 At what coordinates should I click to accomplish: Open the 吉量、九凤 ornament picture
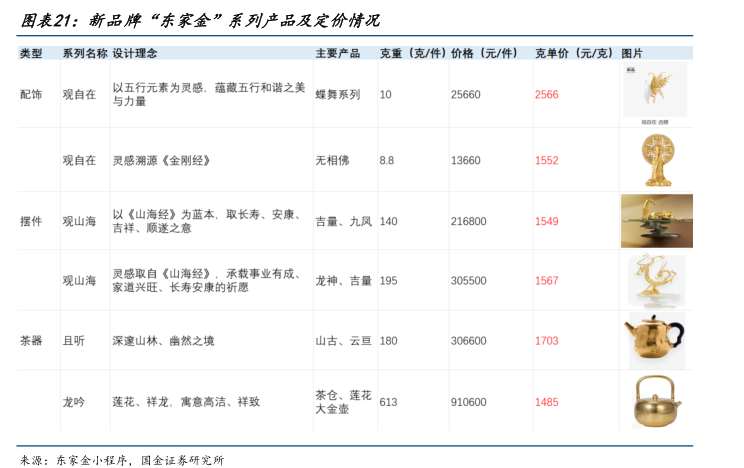656,221
